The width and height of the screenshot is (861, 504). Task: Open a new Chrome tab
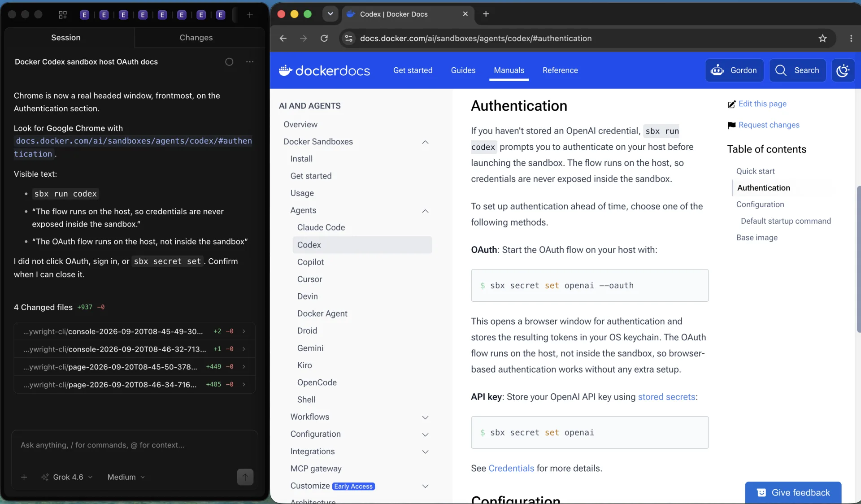(486, 14)
